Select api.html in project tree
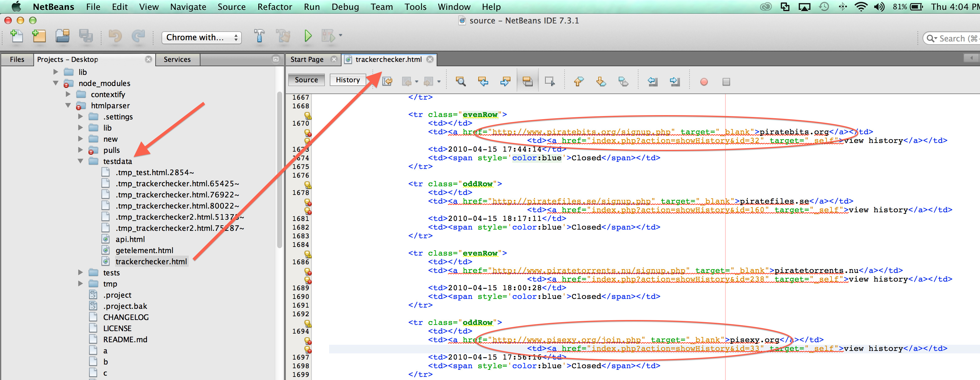This screenshot has height=380, width=980. click(x=130, y=239)
